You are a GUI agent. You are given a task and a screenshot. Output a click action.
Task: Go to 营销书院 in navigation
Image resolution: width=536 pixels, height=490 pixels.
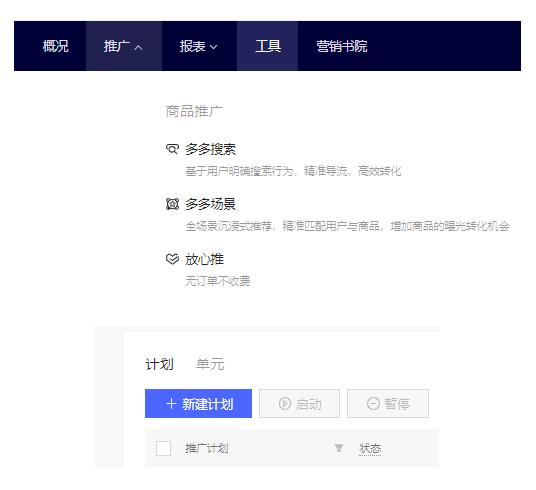tap(341, 46)
